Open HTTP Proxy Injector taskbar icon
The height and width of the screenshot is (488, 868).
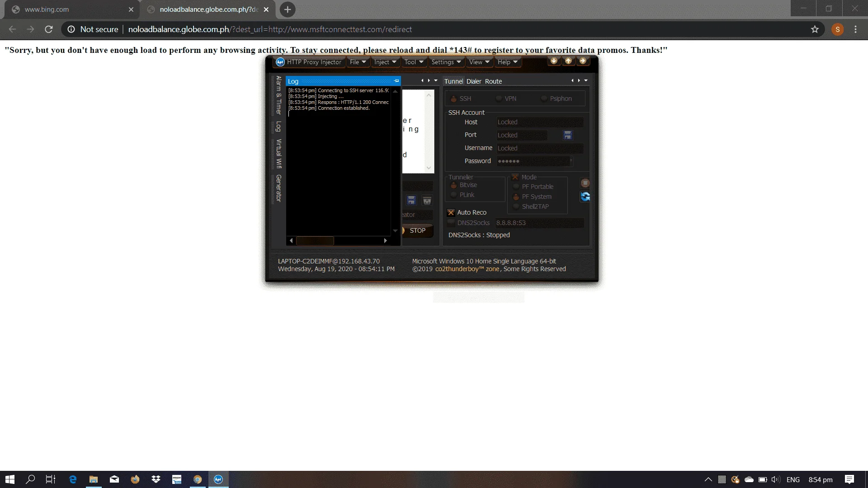[218, 479]
